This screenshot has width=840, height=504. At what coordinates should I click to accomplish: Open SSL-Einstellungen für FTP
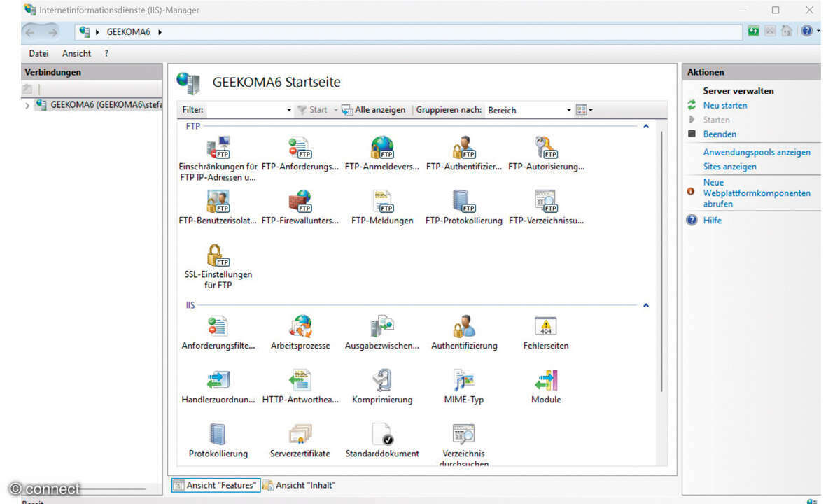point(218,267)
